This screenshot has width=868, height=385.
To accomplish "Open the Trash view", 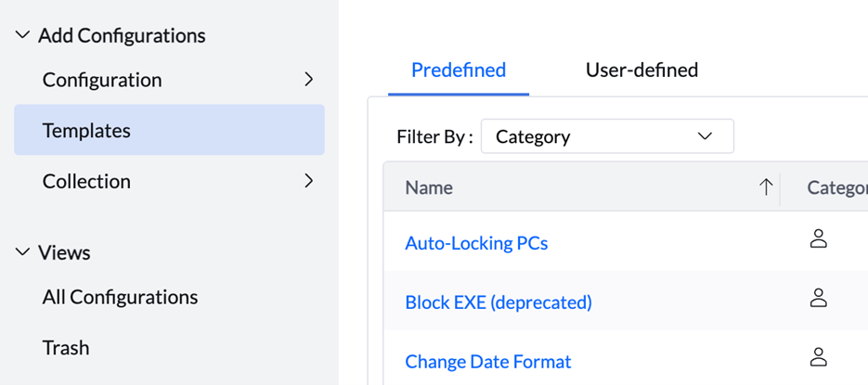I will tap(66, 348).
